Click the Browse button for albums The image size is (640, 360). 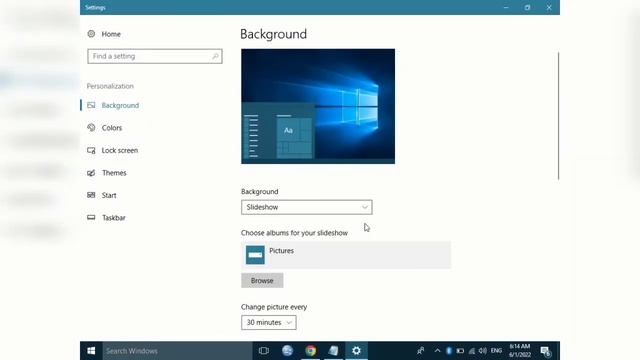(x=262, y=281)
